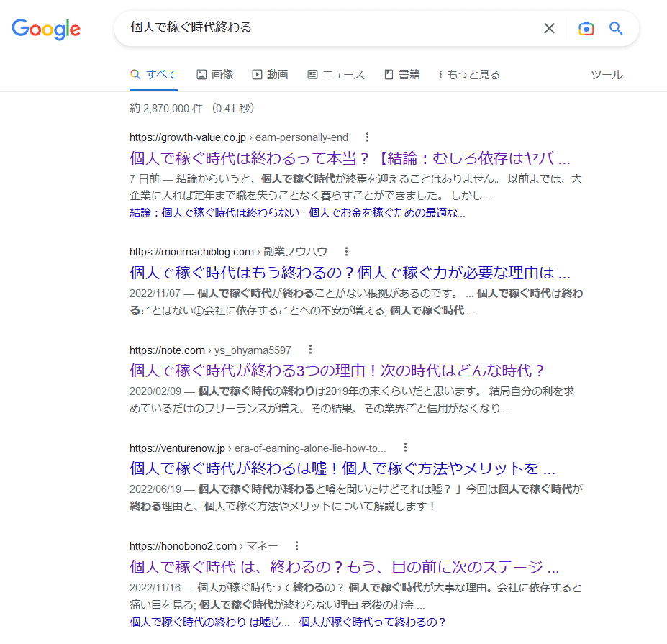Open three-dot menu for venturenow.jp result
The height and width of the screenshot is (644, 667).
pyautogui.click(x=405, y=447)
